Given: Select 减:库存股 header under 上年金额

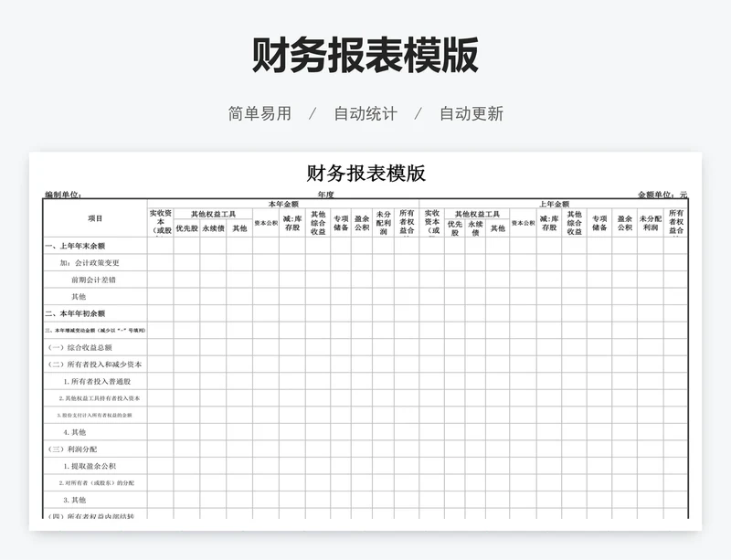Looking at the screenshot, I should [x=549, y=223].
